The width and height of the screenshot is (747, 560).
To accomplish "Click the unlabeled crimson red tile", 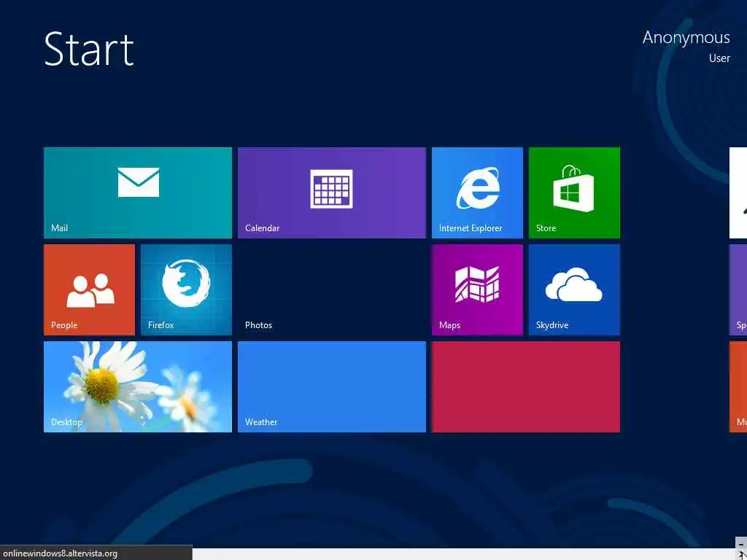I will (526, 386).
